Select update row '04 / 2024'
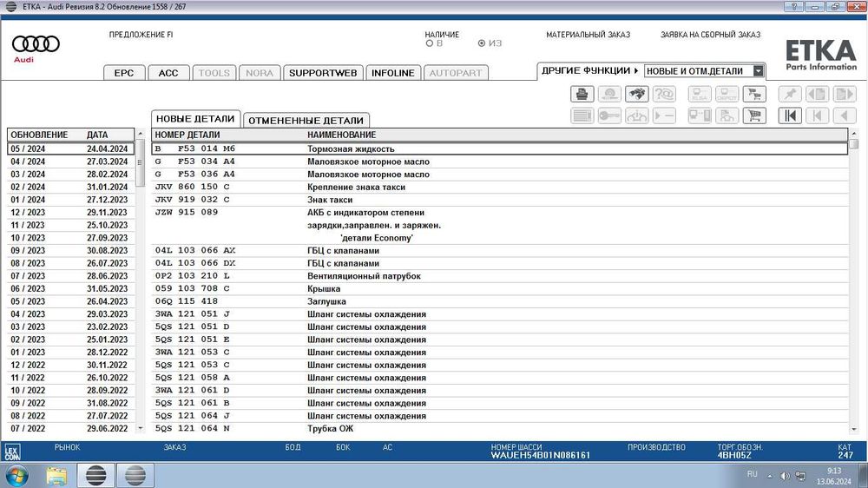This screenshot has height=488, width=868. (x=71, y=162)
